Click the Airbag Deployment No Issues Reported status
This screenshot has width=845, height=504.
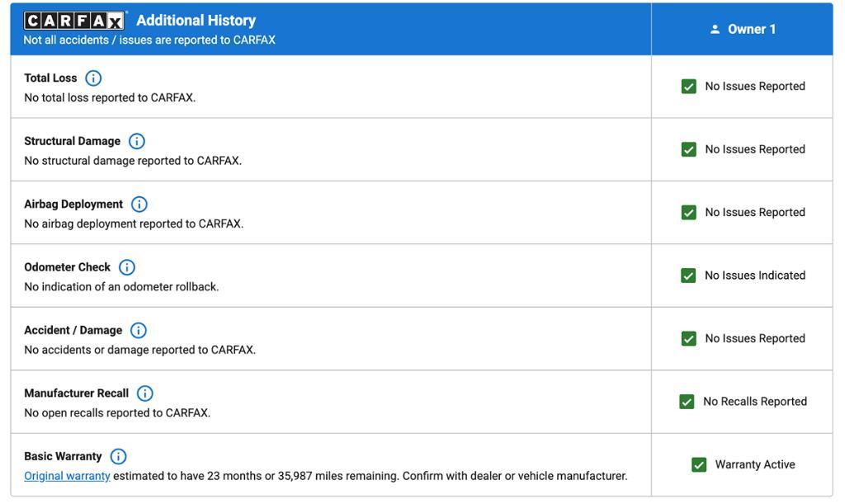click(755, 212)
